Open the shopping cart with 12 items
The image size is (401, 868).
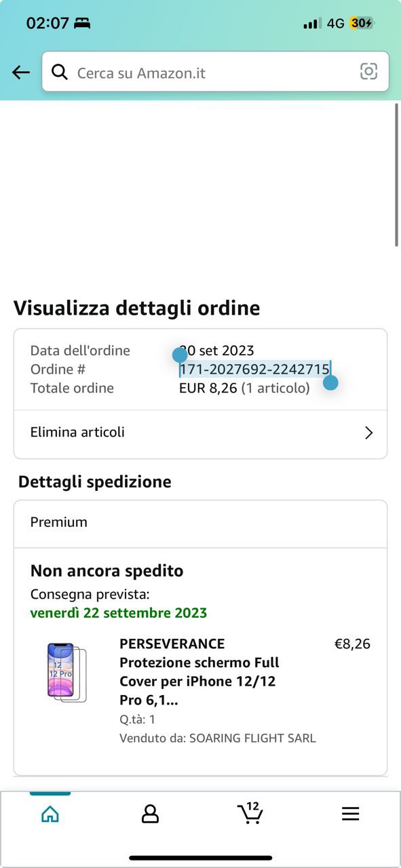tap(250, 812)
